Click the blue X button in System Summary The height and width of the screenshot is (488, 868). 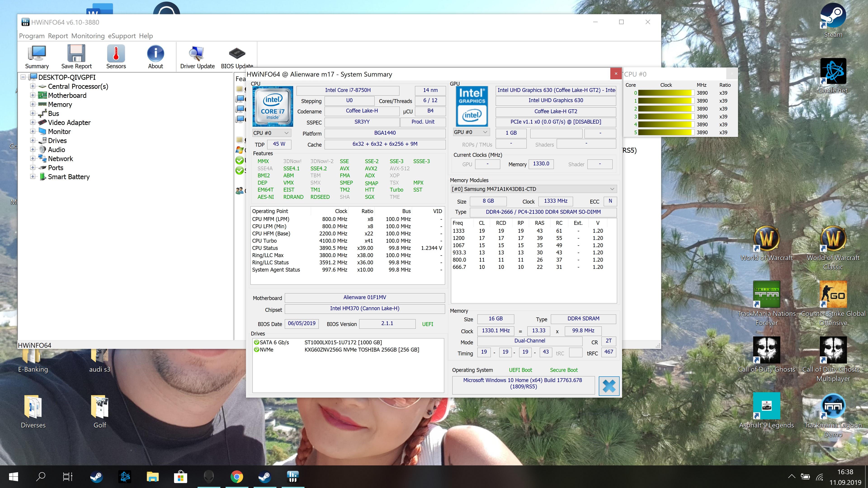(x=609, y=386)
